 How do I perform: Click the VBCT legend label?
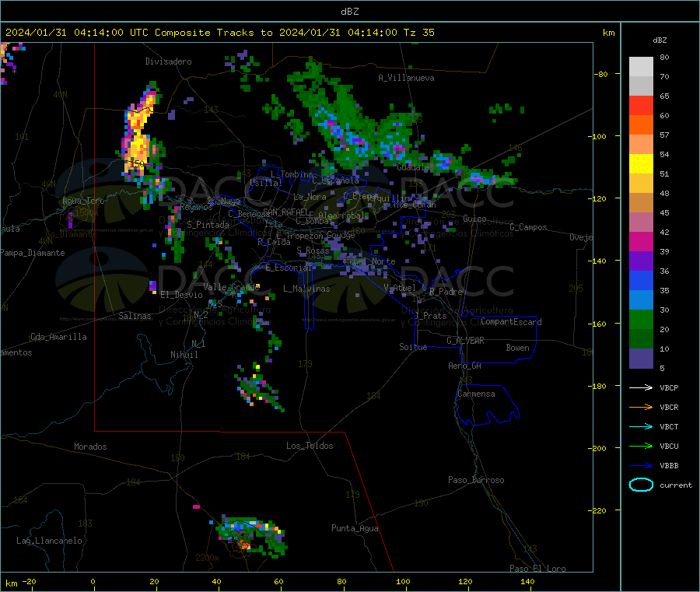click(669, 427)
